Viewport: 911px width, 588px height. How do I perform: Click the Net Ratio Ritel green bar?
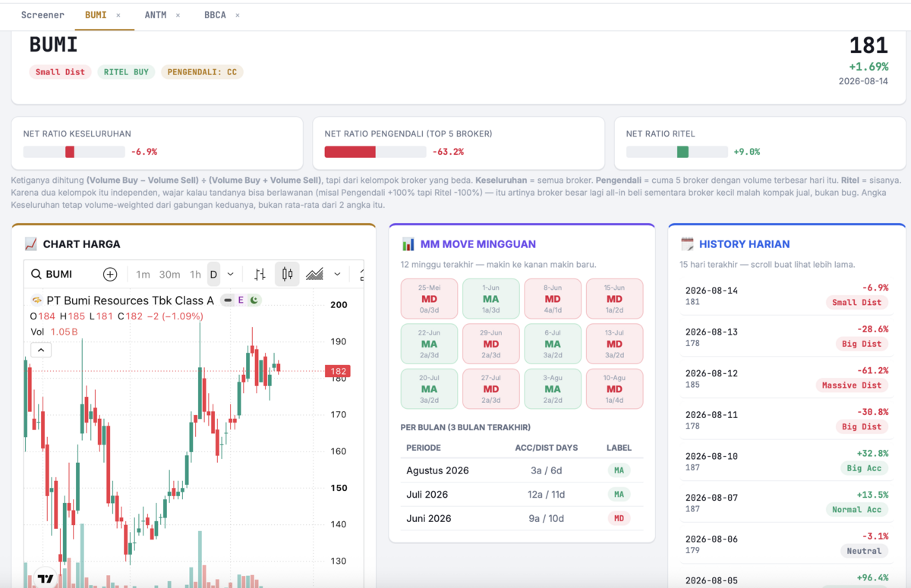pyautogui.click(x=682, y=152)
